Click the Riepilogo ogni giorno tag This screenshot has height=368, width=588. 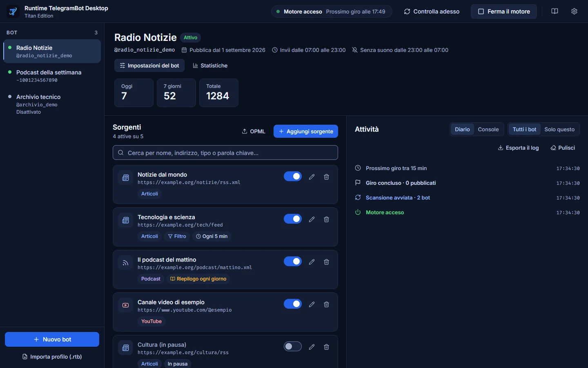pyautogui.click(x=198, y=279)
